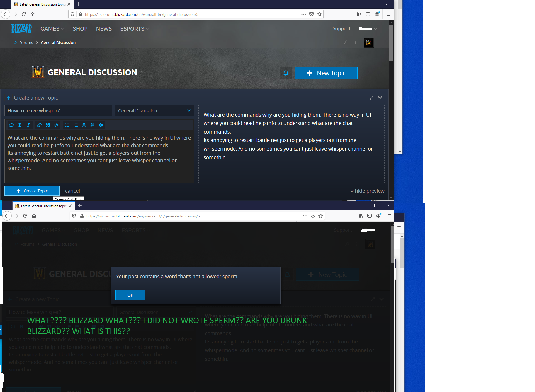Insert a hyperlink using the link icon
The width and height of the screenshot is (535, 392).
(x=39, y=125)
